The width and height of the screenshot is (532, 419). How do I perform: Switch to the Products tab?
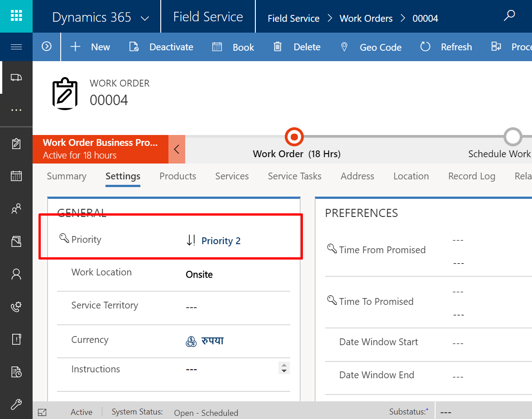[177, 176]
